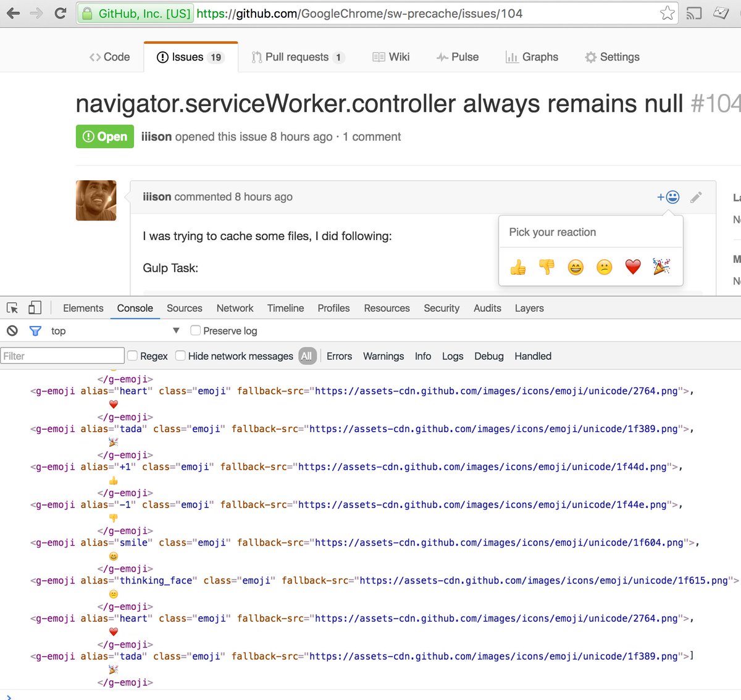The height and width of the screenshot is (700, 741).
Task: Open iiison's profile link in issue header
Action: [156, 136]
